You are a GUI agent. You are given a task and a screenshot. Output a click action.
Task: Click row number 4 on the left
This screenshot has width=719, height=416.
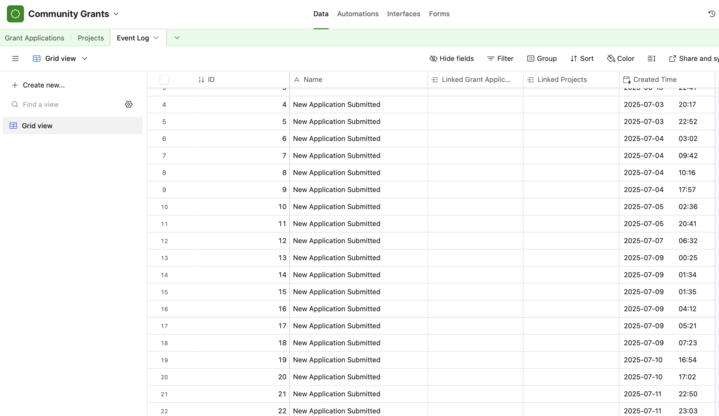coord(164,105)
